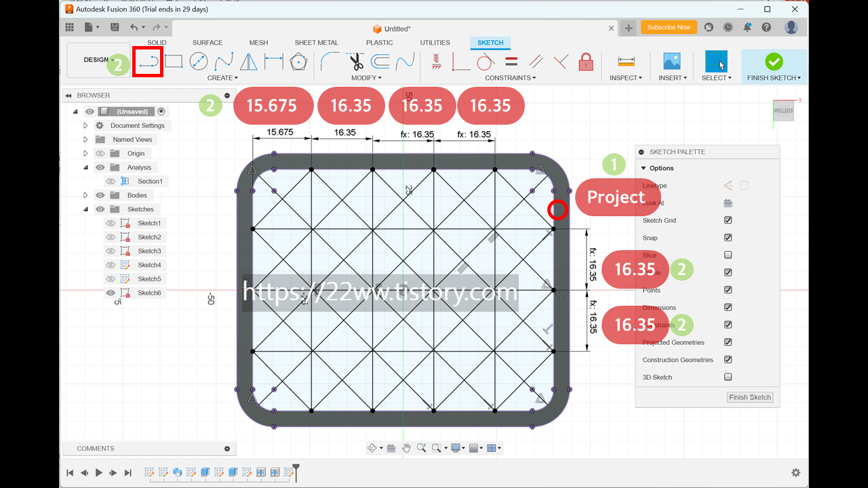Toggle the Points checkbox
The image size is (868, 488).
tap(728, 290)
